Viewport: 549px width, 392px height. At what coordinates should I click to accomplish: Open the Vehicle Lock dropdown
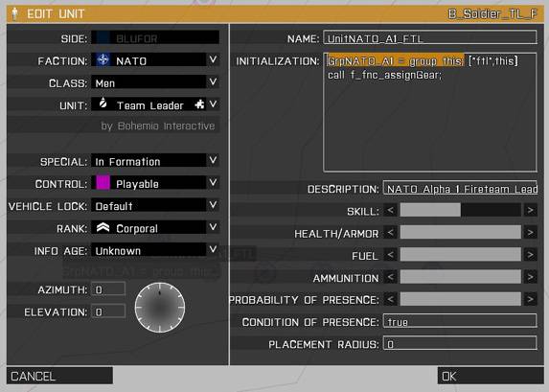213,205
